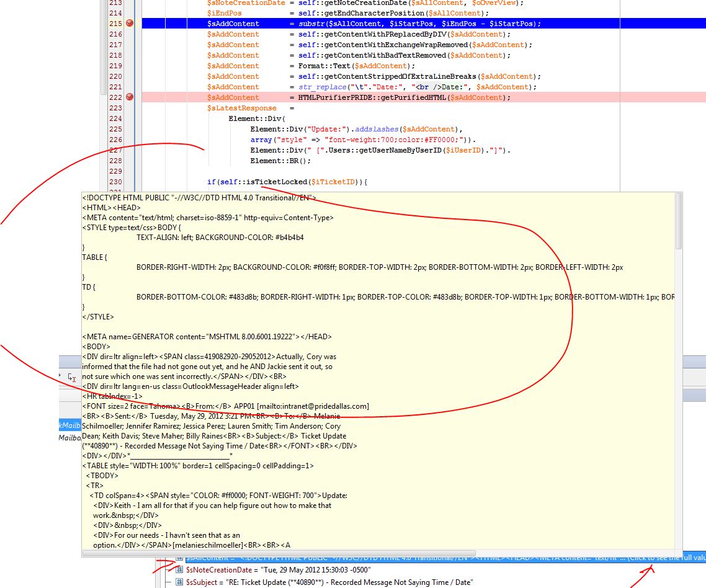Click the font-weight style string on line 226

point(394,140)
